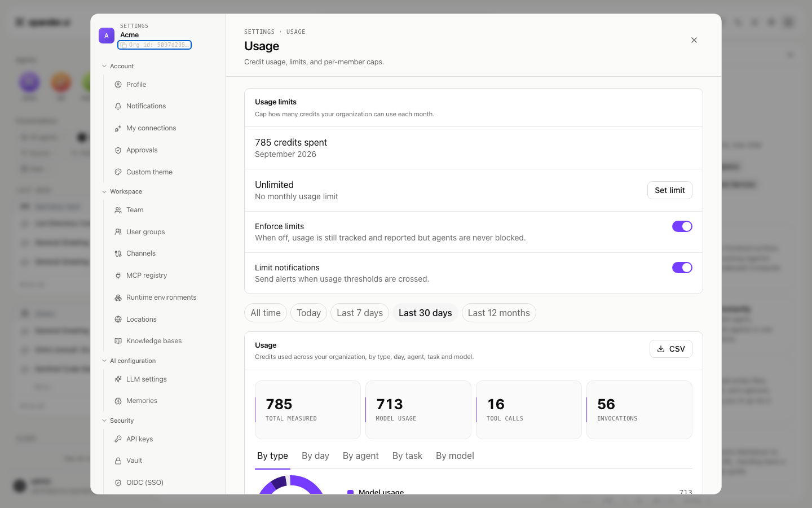Switch to By task tab
Screen dimensions: 812x508
tap(407, 456)
